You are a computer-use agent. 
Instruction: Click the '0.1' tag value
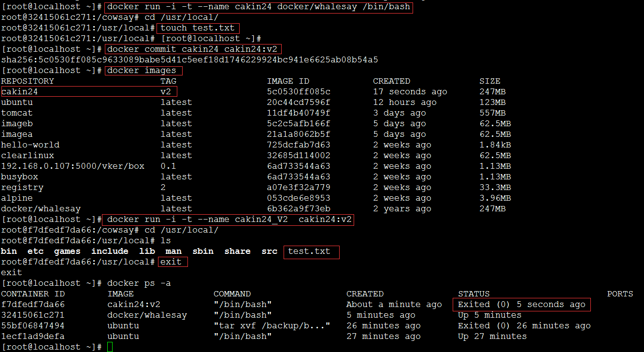pos(168,166)
